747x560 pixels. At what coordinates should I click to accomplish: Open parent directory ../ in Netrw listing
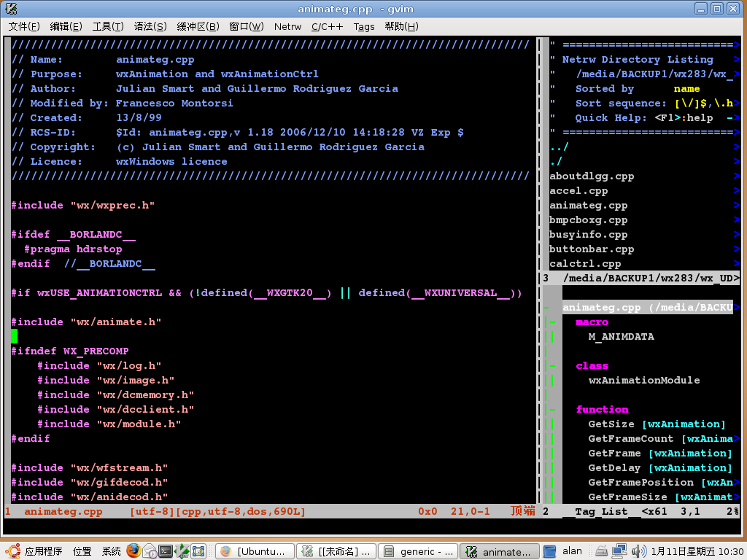tap(559, 147)
